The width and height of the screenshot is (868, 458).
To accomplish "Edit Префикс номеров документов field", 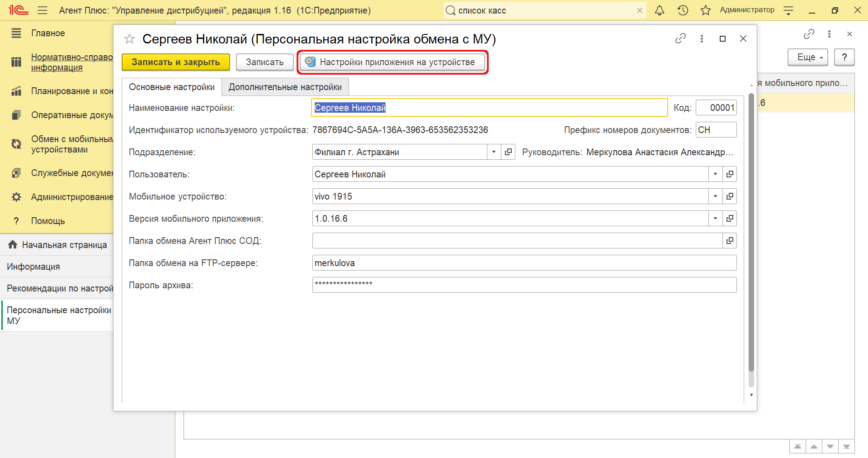I will pyautogui.click(x=716, y=130).
